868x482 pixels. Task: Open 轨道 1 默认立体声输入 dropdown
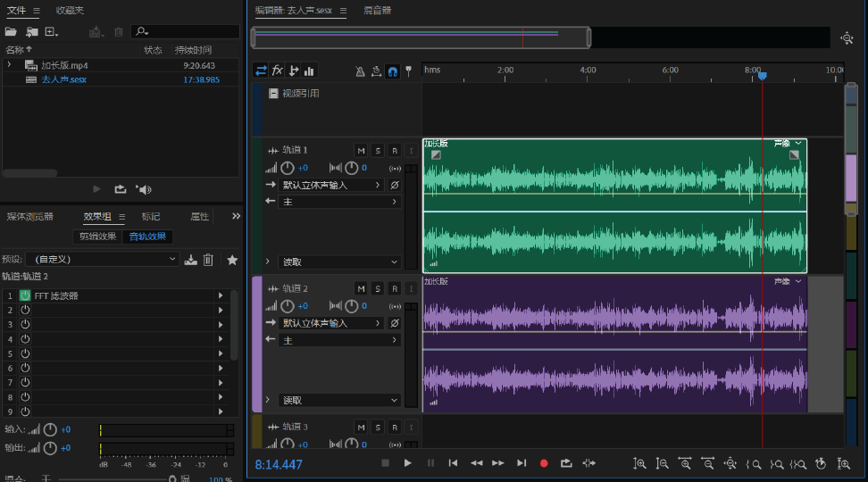(331, 185)
